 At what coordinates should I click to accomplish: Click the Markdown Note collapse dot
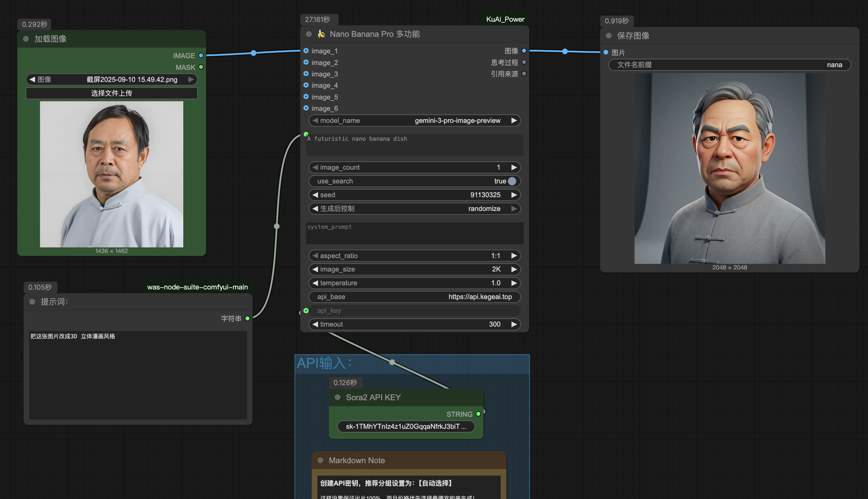321,460
